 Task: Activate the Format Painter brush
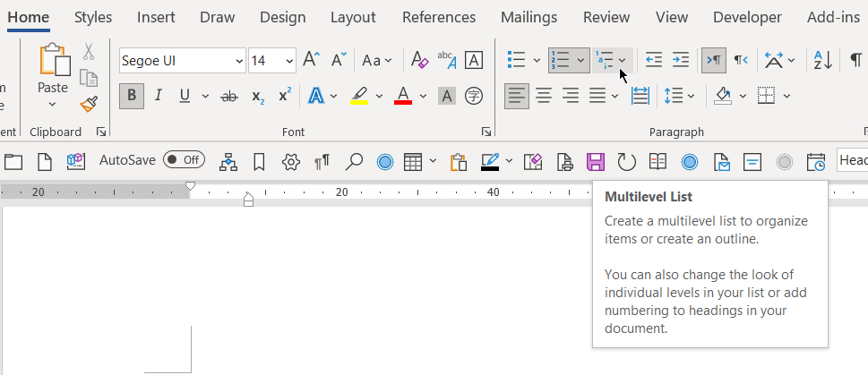[x=89, y=104]
